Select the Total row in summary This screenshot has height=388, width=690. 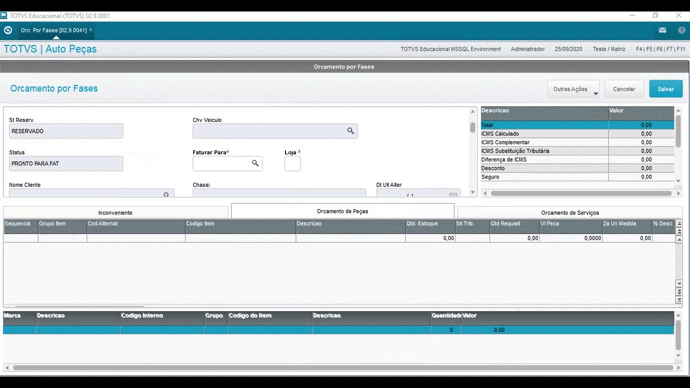click(x=577, y=125)
